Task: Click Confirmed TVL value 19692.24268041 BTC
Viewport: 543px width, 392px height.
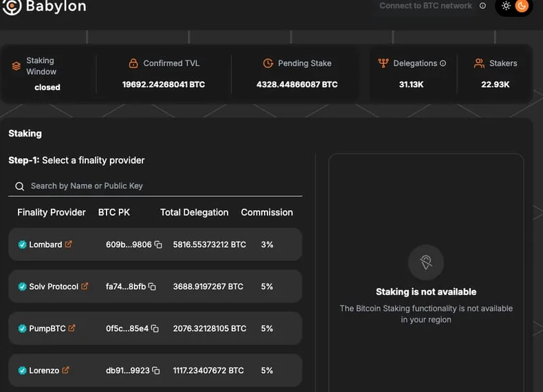Action: point(164,84)
